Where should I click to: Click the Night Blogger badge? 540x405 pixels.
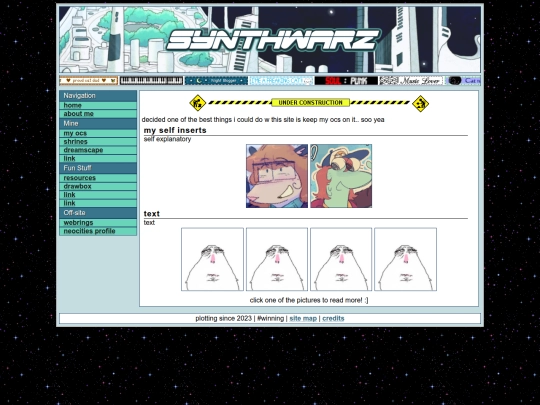coord(216,81)
